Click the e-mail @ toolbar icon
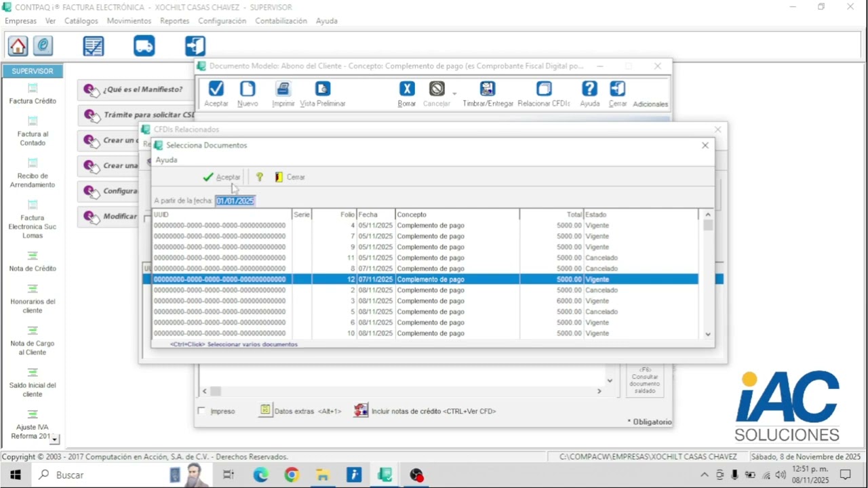The height and width of the screenshot is (488, 868). click(x=43, y=46)
